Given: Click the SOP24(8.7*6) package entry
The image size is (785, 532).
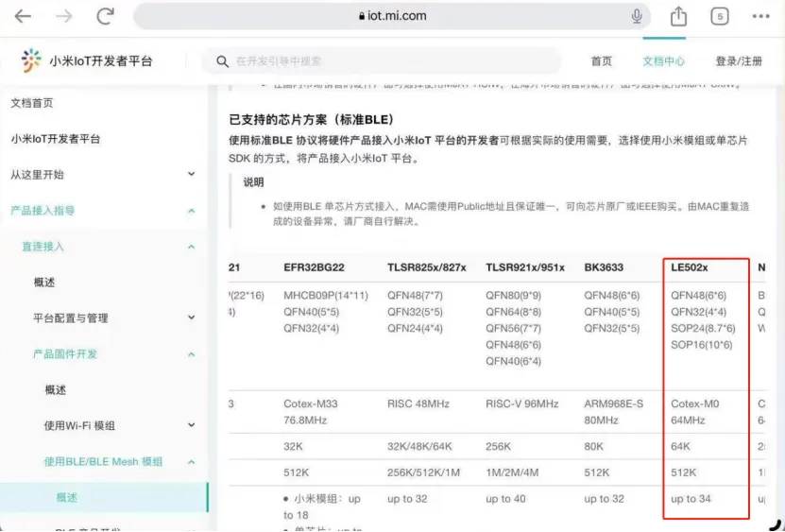Looking at the screenshot, I should click(703, 328).
